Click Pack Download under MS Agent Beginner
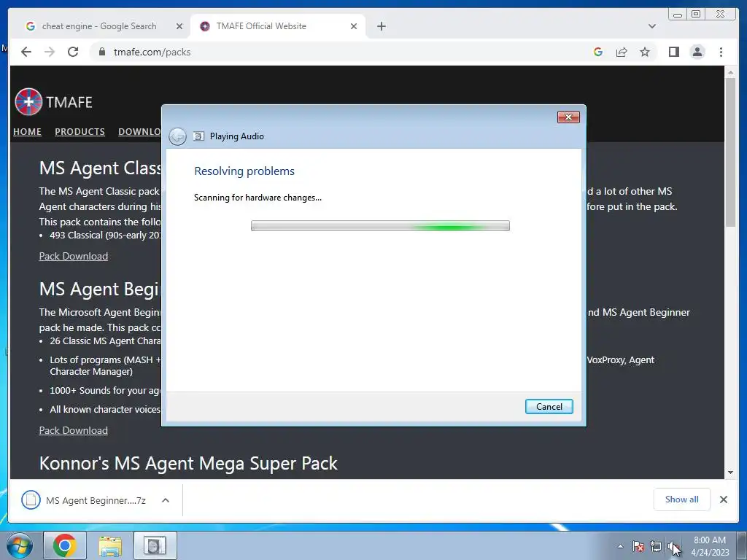This screenshot has height=560, width=747. [74, 430]
